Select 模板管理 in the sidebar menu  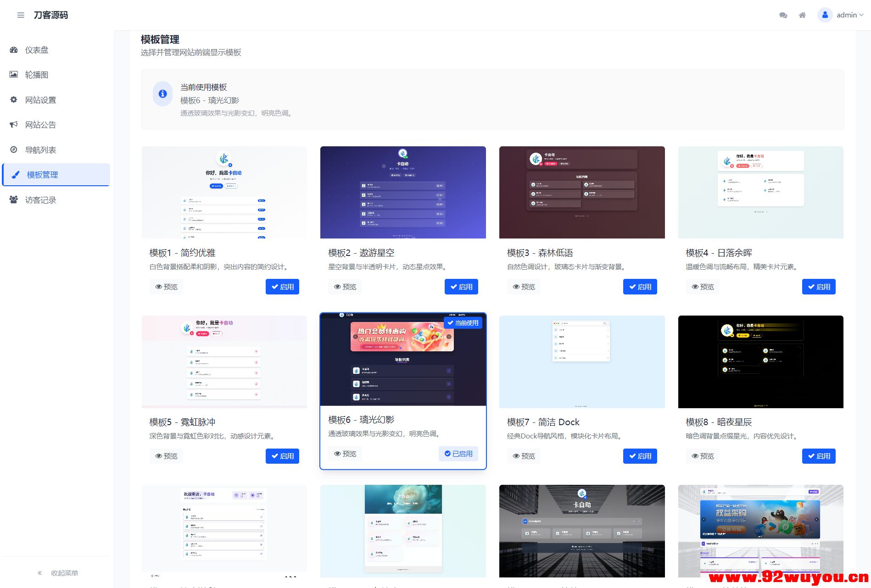(x=42, y=174)
